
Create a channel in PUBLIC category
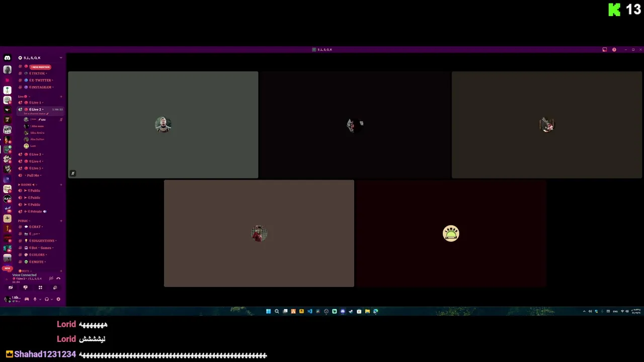pos(61,221)
